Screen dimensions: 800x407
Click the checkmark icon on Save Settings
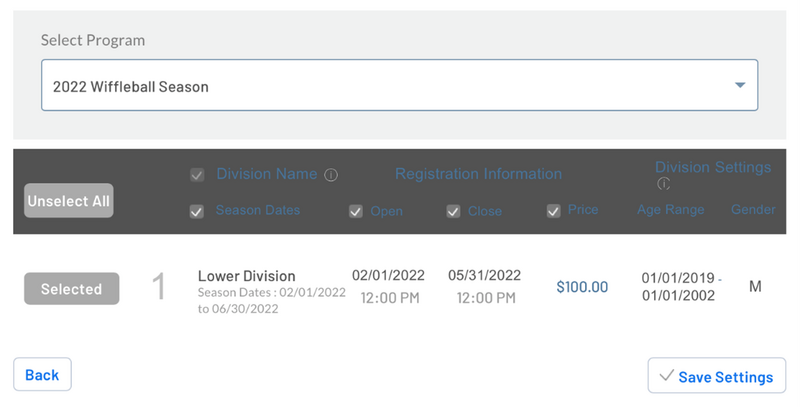point(666,377)
